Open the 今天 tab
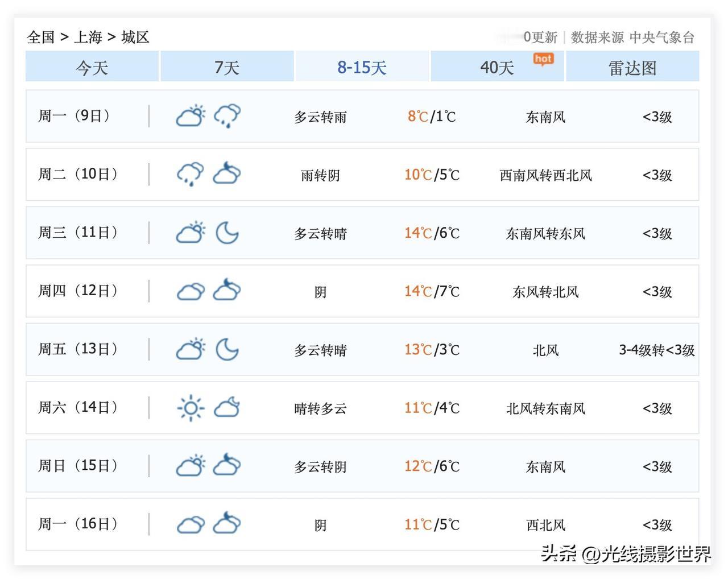The height and width of the screenshot is (579, 728). pyautogui.click(x=91, y=67)
